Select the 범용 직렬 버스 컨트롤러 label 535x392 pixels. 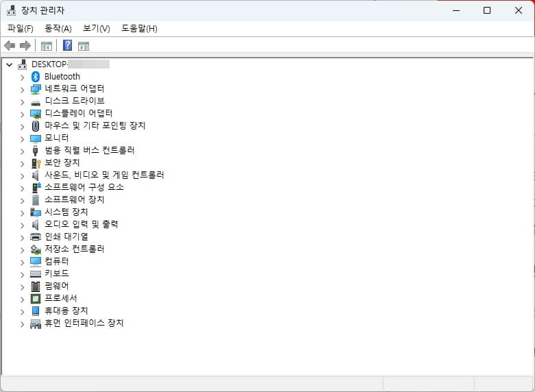(90, 150)
